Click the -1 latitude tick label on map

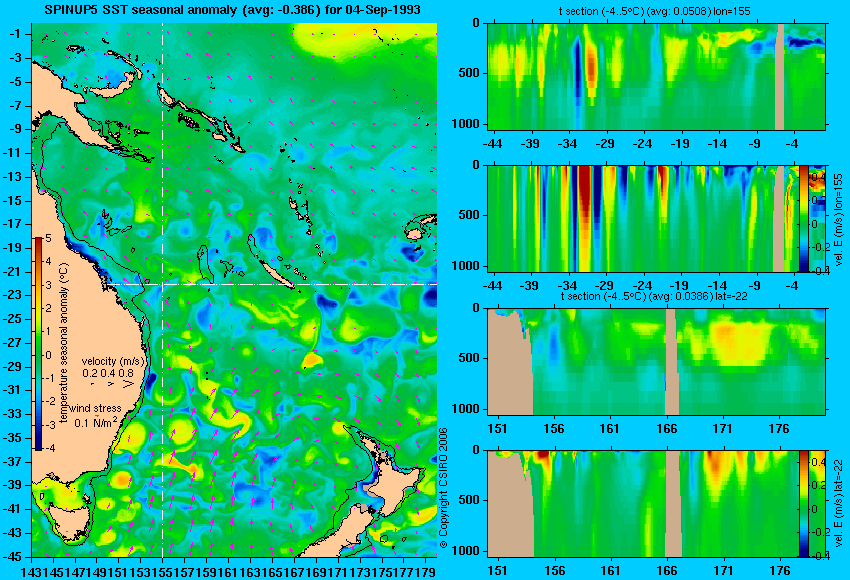click(x=16, y=34)
